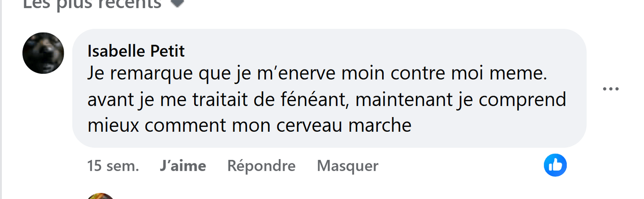Hide the comment using "Masquer"
The height and width of the screenshot is (199, 644).
[347, 166]
